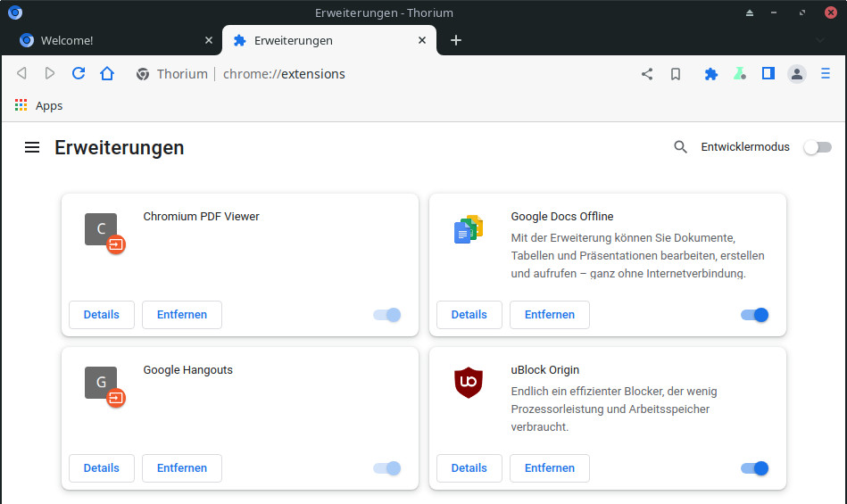Switch to the Welcome! tab
Screen dimensions: 847x504
click(112, 40)
